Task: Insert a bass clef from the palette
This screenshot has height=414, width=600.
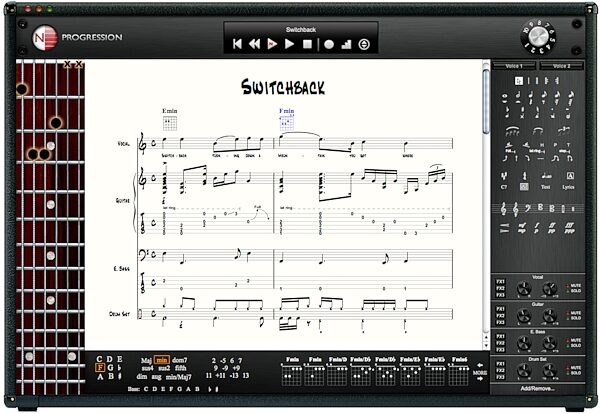Action: pyautogui.click(x=528, y=208)
